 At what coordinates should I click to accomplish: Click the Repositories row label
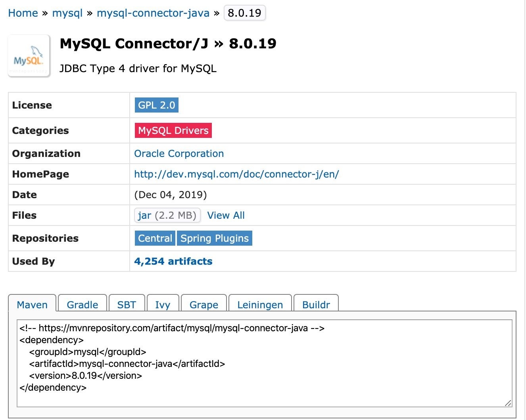coord(46,239)
